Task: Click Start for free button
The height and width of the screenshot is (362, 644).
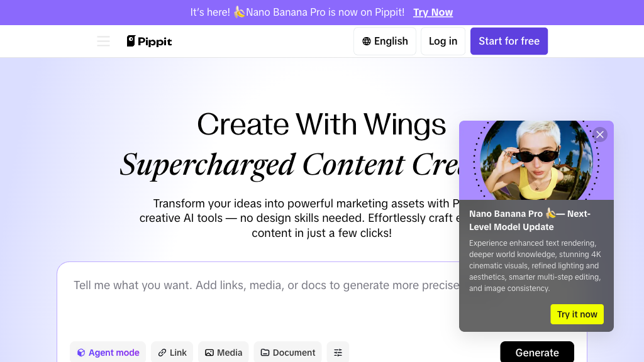Action: coord(509,41)
